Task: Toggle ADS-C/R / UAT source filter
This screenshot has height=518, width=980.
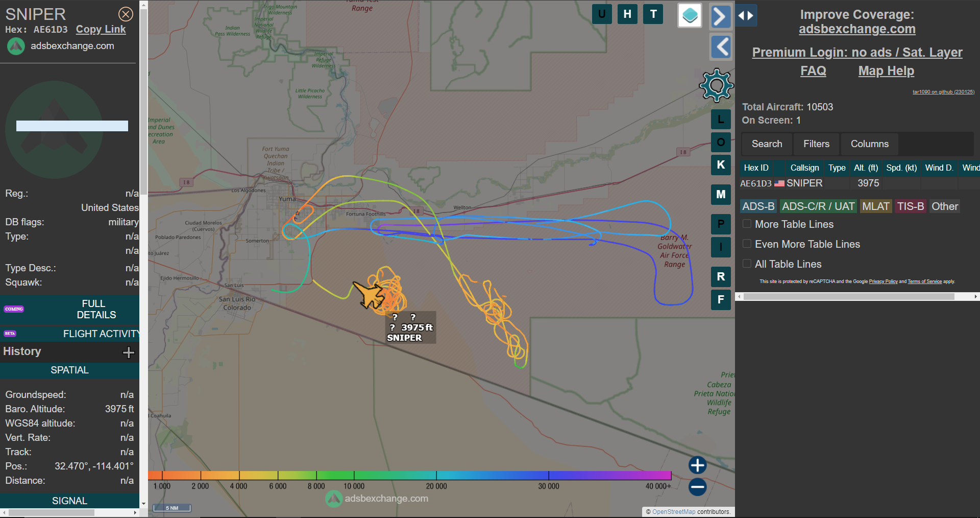Action: [818, 206]
